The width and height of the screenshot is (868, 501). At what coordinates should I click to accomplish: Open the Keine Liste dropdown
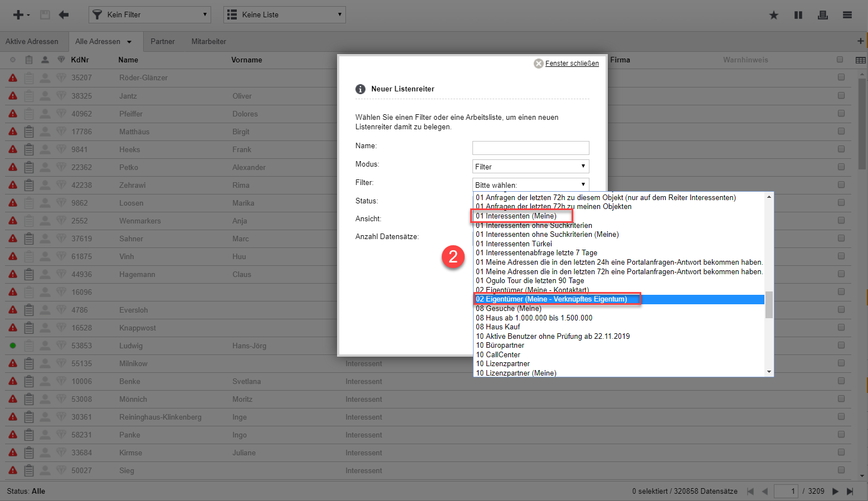[x=284, y=14]
